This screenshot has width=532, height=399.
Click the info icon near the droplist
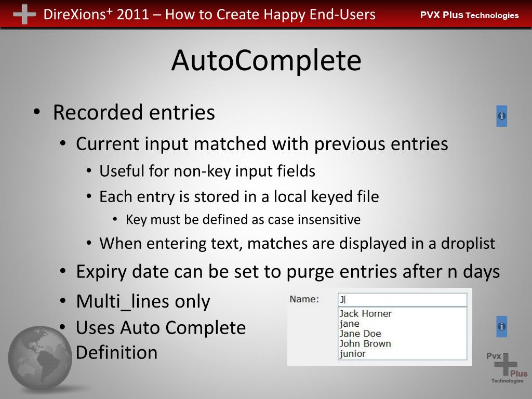point(501,326)
